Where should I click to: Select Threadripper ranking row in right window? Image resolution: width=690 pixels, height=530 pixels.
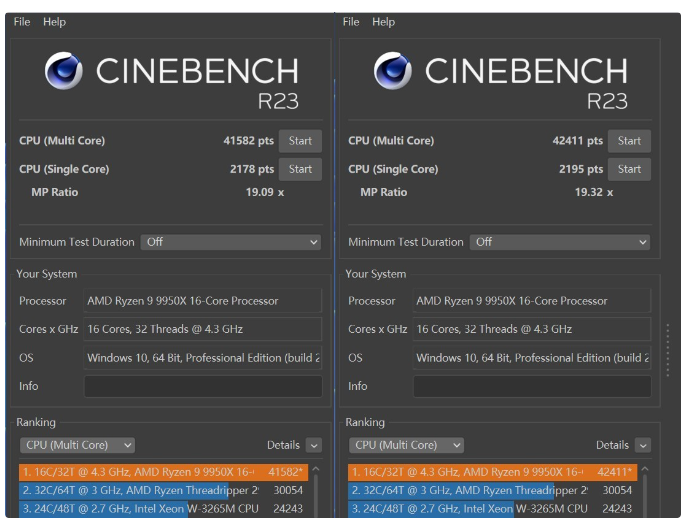click(493, 490)
